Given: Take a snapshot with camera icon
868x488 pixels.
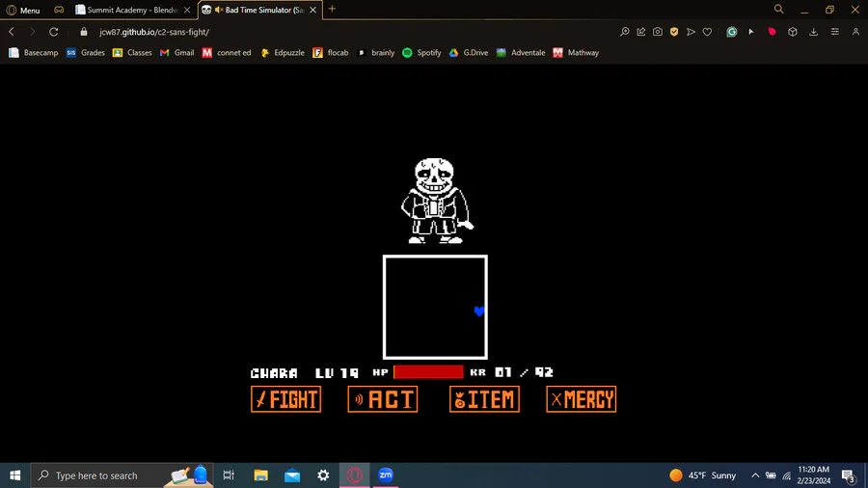Looking at the screenshot, I should pyautogui.click(x=658, y=32).
